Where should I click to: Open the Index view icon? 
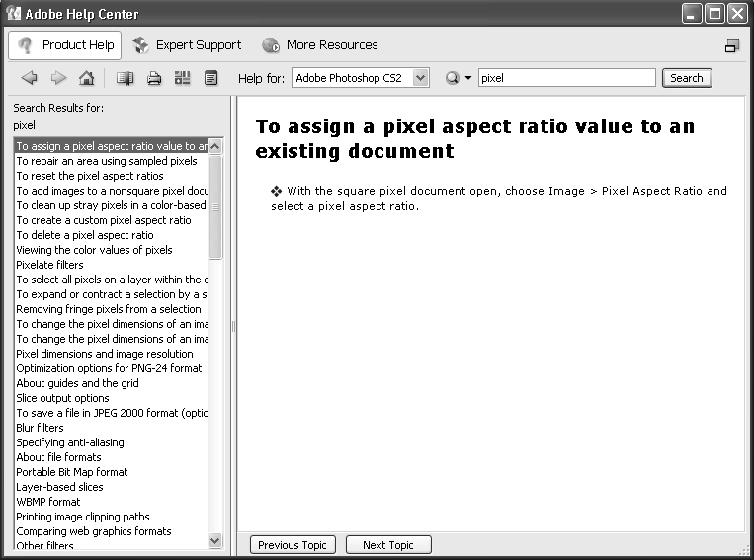[182, 78]
